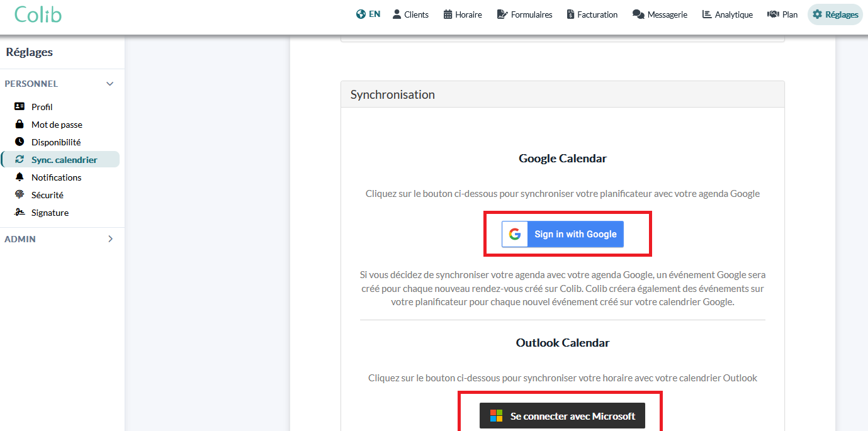The width and height of the screenshot is (868, 431).
Task: Click the Horaire calendar icon
Action: pyautogui.click(x=448, y=14)
